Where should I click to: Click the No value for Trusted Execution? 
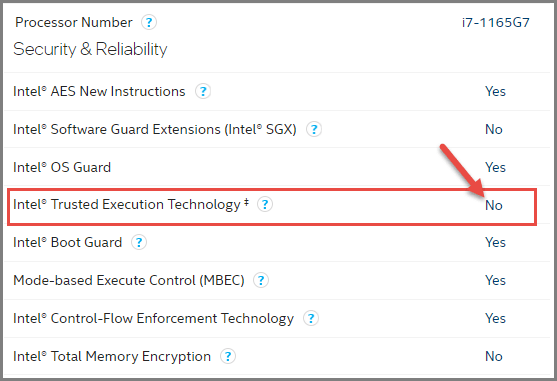[494, 205]
